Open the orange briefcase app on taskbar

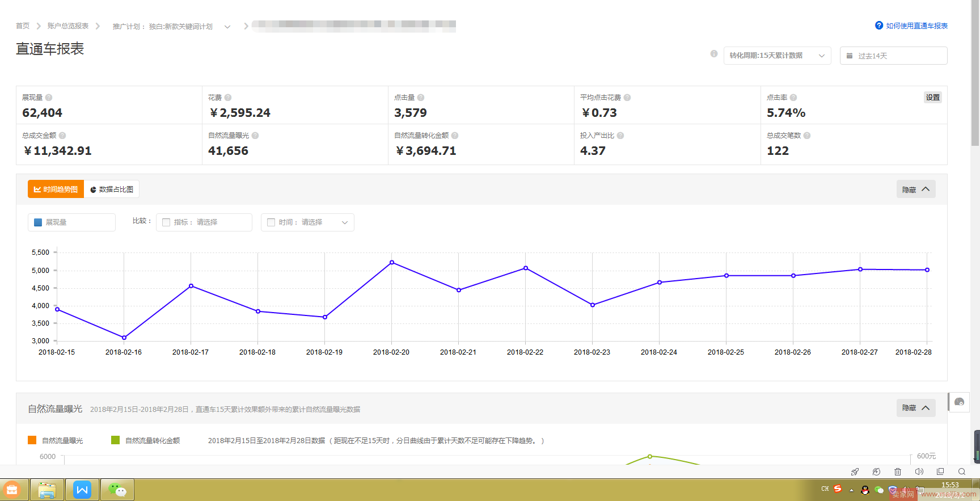point(12,490)
